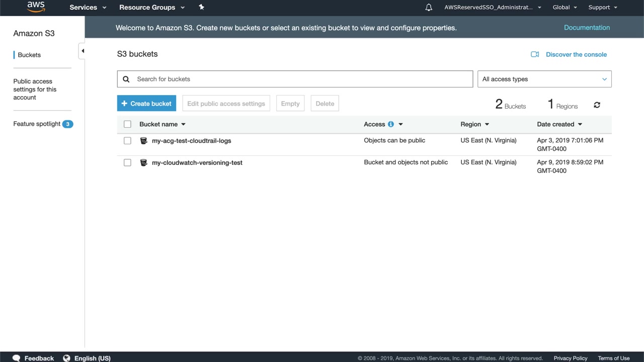The height and width of the screenshot is (362, 644).
Task: Click Region cell of my-cloudwatch-versioning-test row
Action: tap(489, 162)
